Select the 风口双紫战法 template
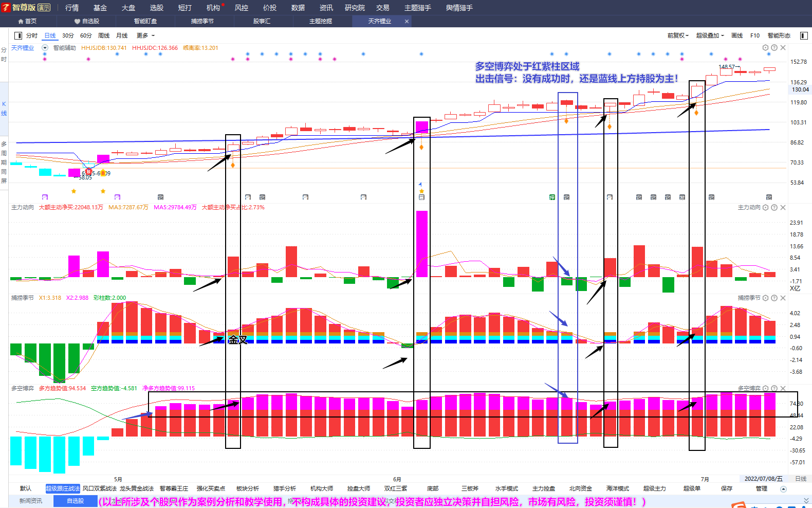 [x=100, y=488]
